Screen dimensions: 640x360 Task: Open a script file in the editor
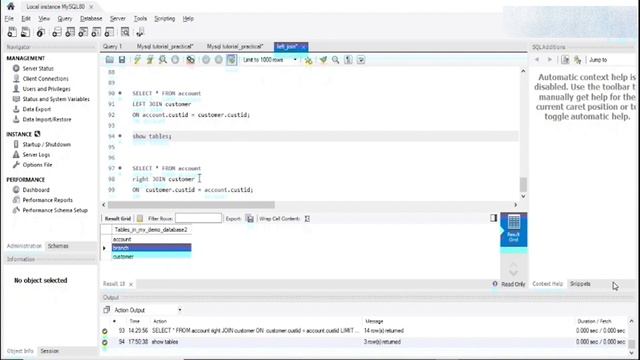(x=109, y=60)
